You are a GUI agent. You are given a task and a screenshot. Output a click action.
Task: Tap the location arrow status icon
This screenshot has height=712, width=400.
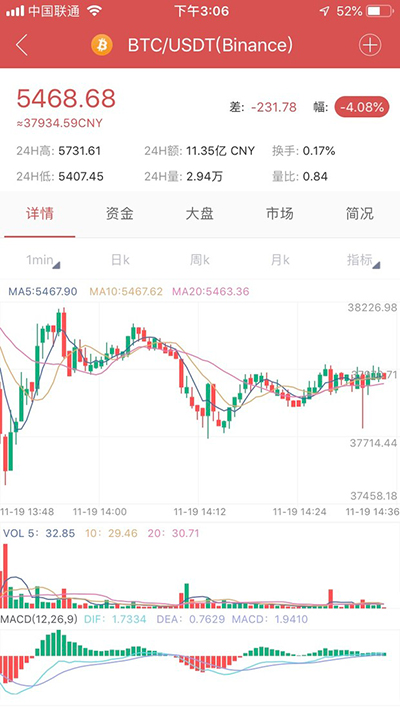click(x=324, y=11)
